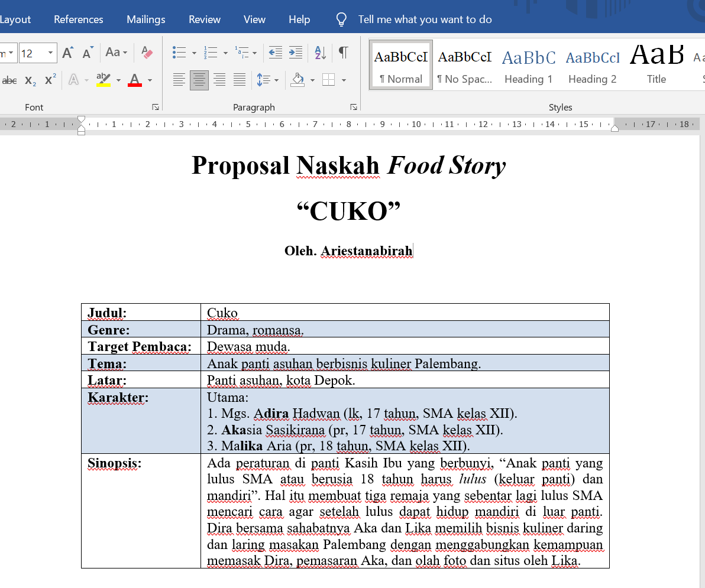Click the 'Proposal Naskah Food Story' title
This screenshot has height=588, width=705.
(348, 165)
